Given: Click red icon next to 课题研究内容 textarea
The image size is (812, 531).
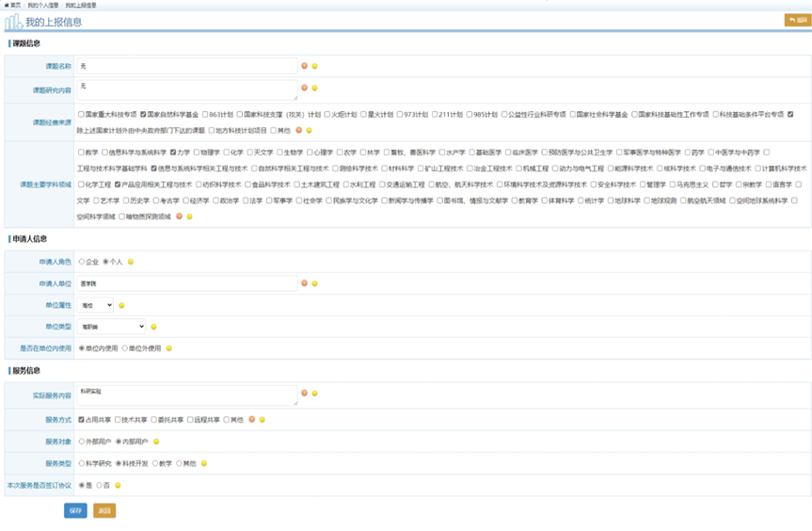Looking at the screenshot, I should point(304,88).
